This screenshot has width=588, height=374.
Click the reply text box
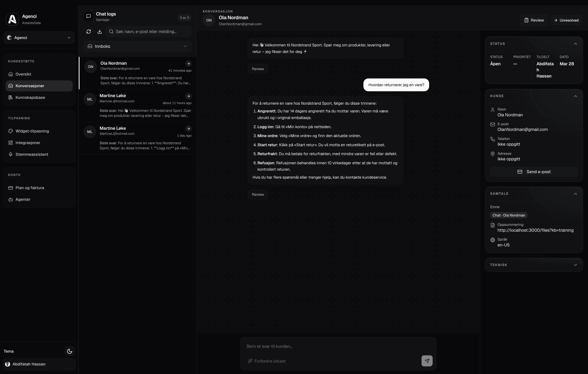(338, 346)
